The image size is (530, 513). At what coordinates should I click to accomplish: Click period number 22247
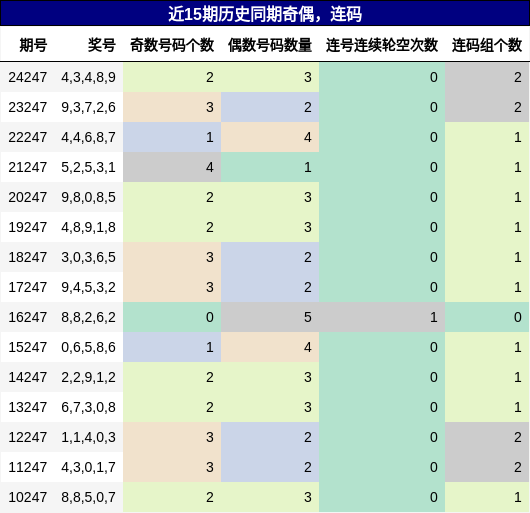pyautogui.click(x=28, y=137)
